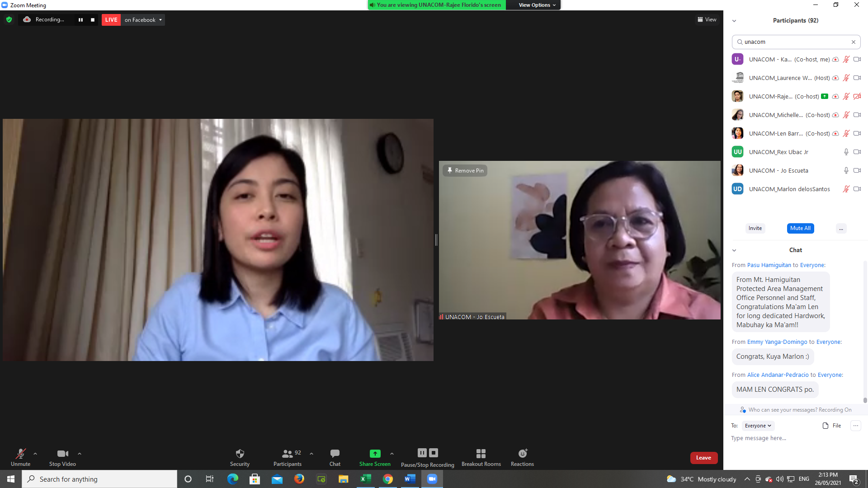Click the chat scrollbar
Image resolution: width=868 pixels, height=488 pixels.
point(865,400)
